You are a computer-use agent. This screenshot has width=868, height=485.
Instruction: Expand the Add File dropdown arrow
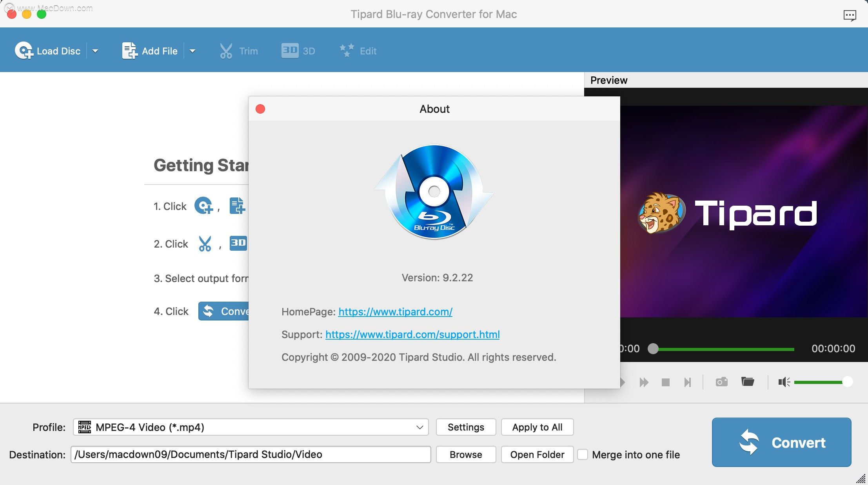coord(192,51)
